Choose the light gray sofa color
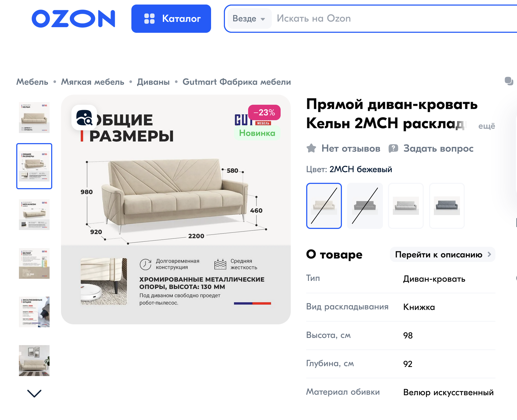 click(x=406, y=206)
